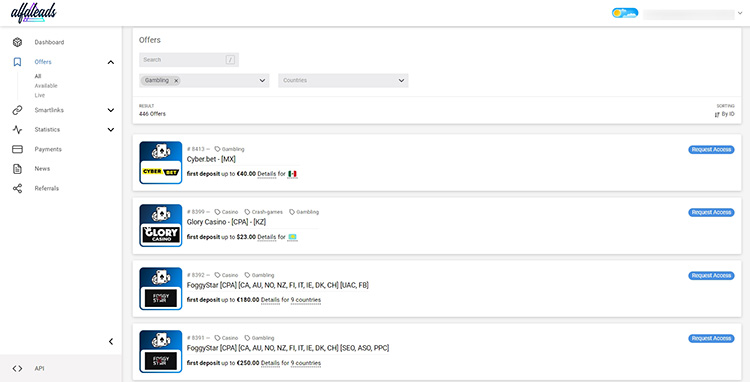750x382 pixels.
Task: Open the Dashboard cube icon
Action: (17, 42)
